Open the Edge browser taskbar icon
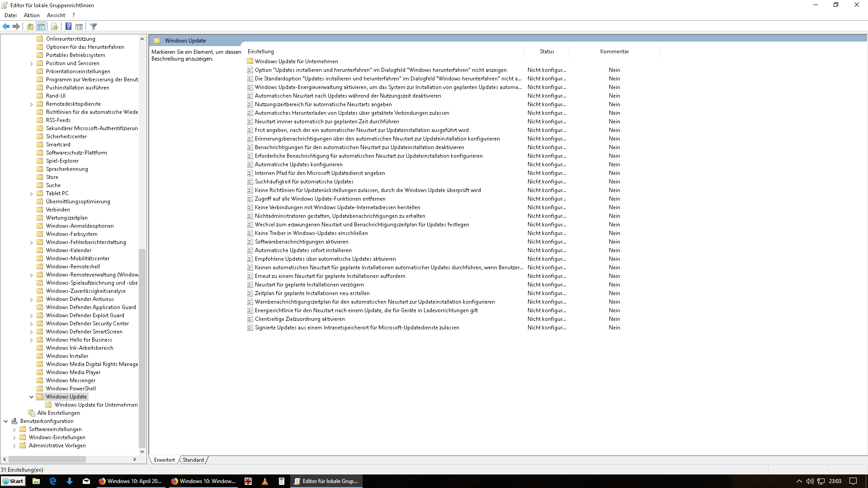This screenshot has height=488, width=868. (53, 481)
